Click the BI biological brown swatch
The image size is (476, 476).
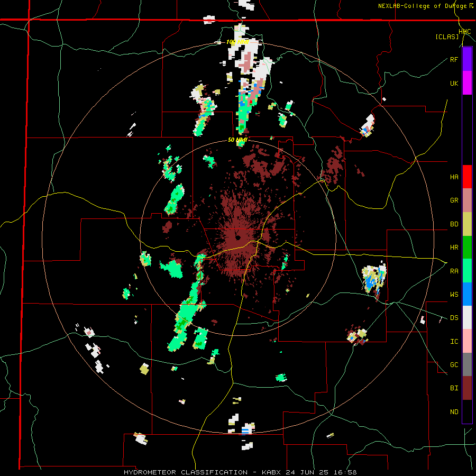click(x=467, y=388)
